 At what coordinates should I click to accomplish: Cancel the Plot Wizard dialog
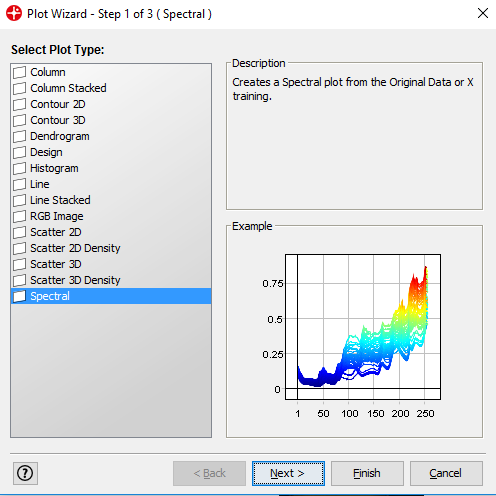pos(446,473)
